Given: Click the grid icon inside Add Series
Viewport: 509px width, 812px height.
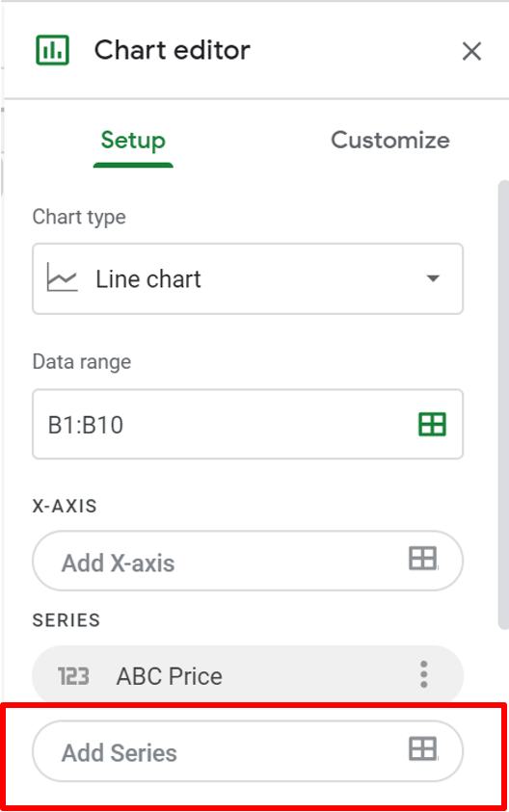Looking at the screenshot, I should tap(422, 748).
